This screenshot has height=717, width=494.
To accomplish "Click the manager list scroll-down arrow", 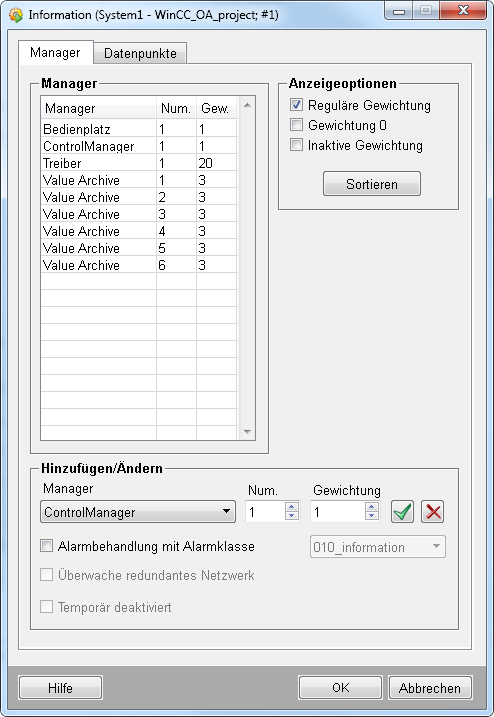I will click(247, 432).
